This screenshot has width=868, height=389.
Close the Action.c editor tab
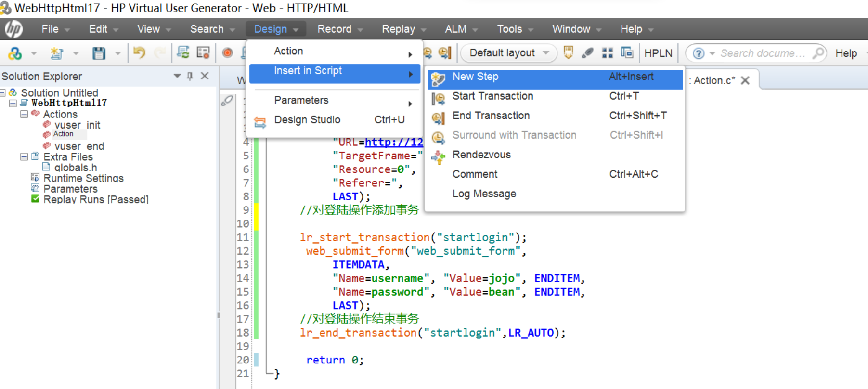coord(745,80)
